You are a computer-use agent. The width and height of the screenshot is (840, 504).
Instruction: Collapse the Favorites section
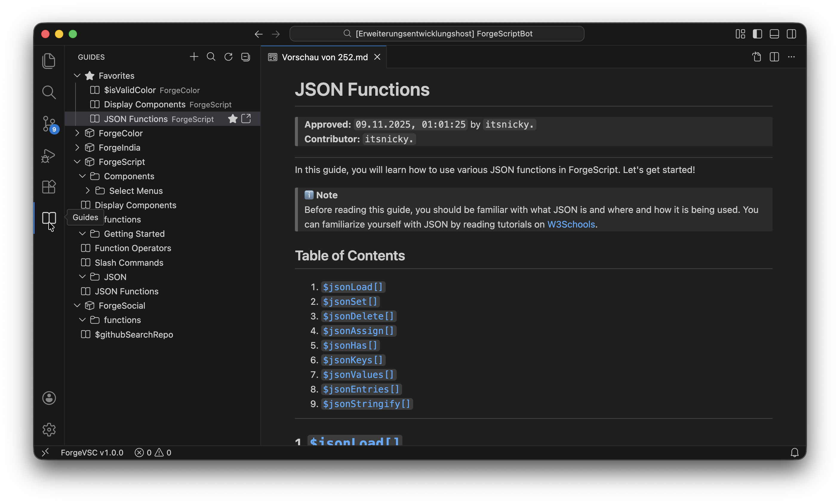click(x=77, y=75)
